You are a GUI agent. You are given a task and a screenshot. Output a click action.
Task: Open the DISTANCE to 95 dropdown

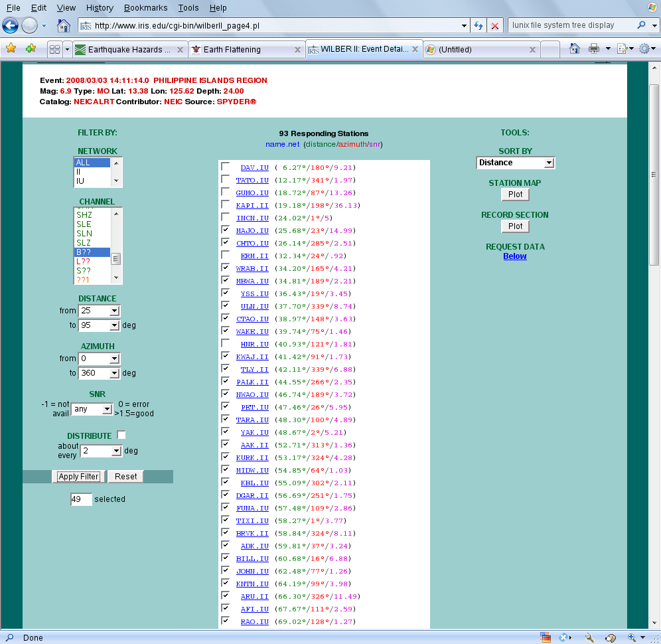(99, 325)
